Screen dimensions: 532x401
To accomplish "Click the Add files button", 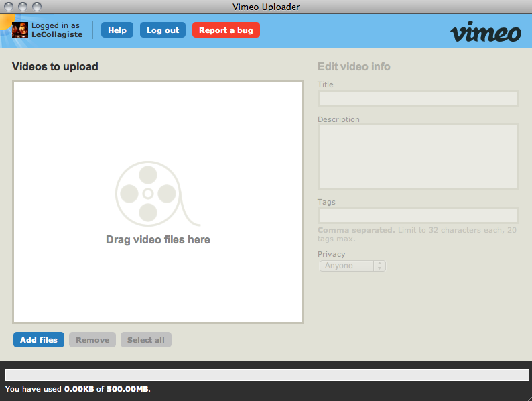I will (x=39, y=340).
